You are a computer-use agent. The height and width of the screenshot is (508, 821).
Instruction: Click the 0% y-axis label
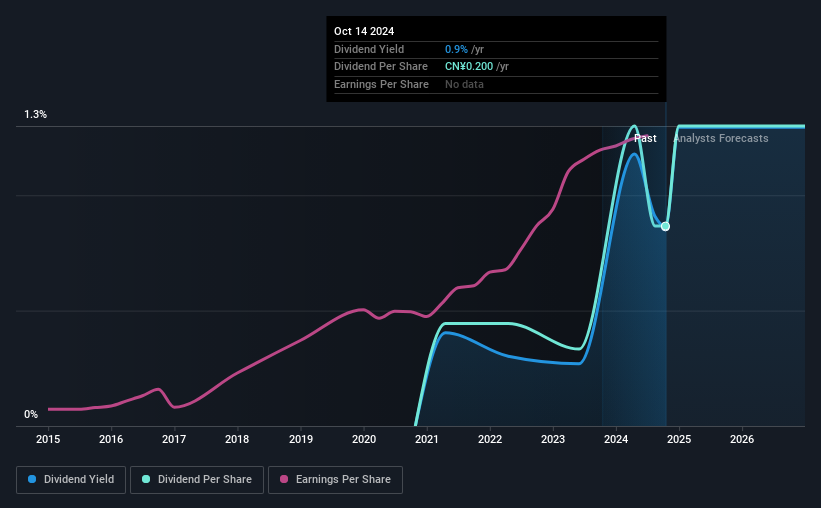tap(31, 414)
